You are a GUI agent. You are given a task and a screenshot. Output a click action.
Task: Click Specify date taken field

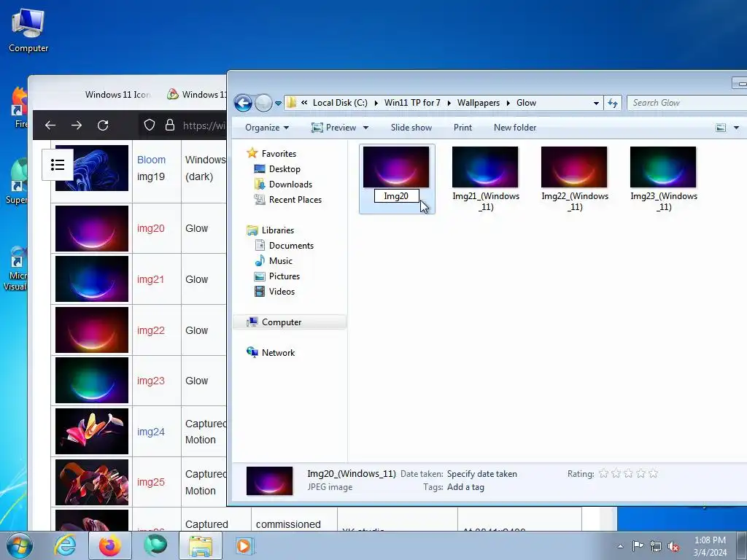pyautogui.click(x=481, y=474)
